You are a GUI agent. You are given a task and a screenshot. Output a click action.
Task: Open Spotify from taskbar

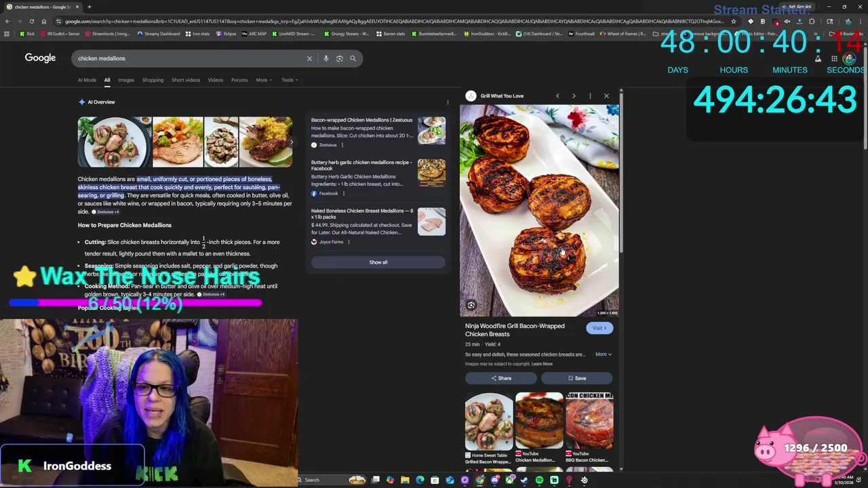539,480
